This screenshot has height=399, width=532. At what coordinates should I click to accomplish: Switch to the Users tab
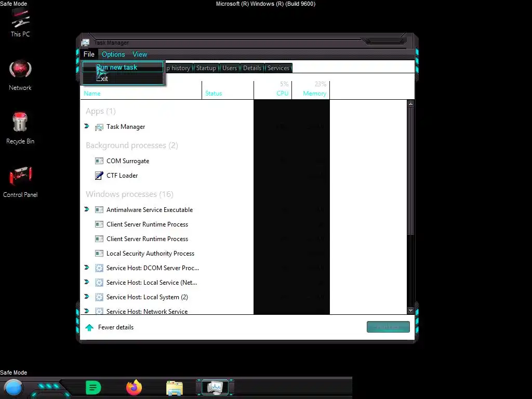click(x=229, y=68)
